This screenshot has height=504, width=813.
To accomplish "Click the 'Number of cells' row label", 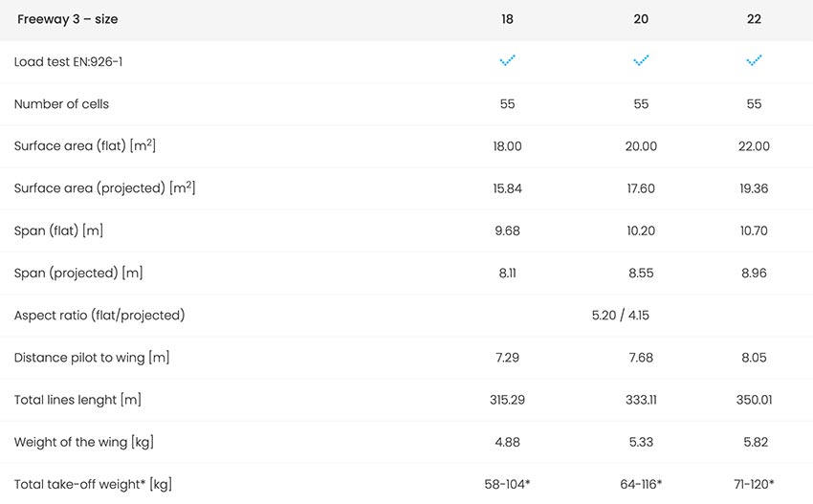I will point(61,103).
